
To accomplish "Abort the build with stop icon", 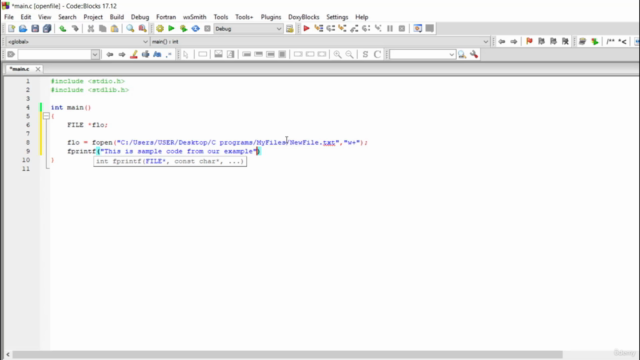I will 207,29.
